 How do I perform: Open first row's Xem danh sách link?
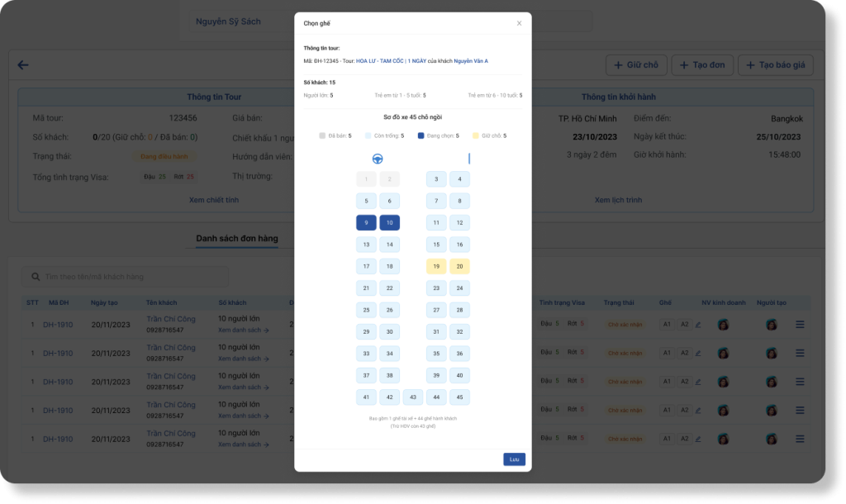(x=244, y=330)
